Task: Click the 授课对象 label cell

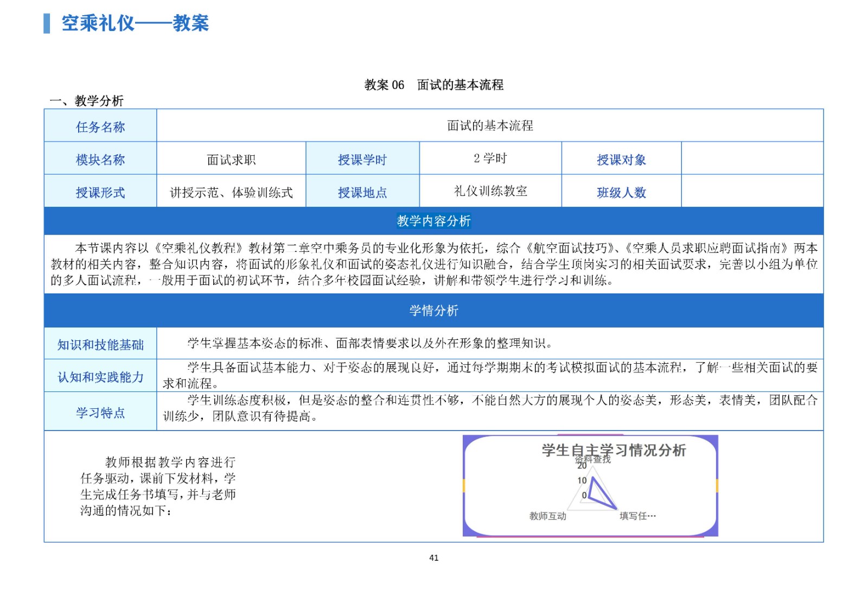Action: tap(621, 159)
